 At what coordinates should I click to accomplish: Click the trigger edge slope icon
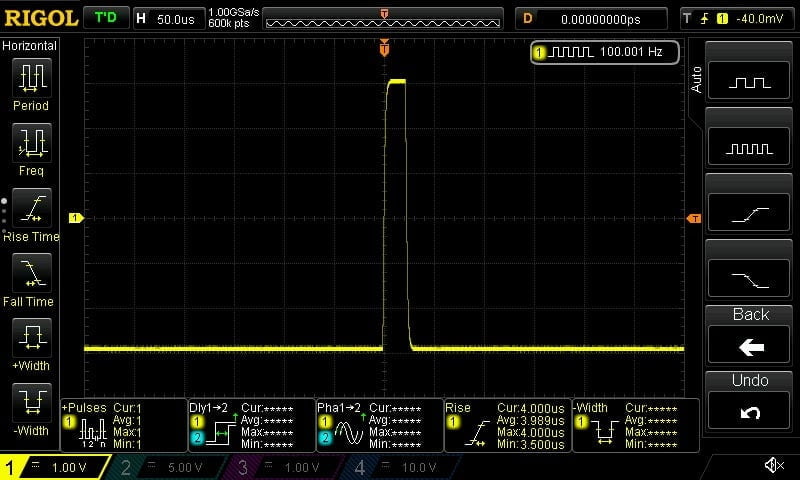705,19
